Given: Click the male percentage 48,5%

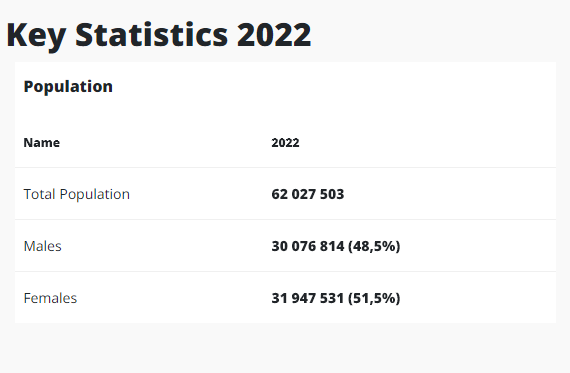Looking at the screenshot, I should 374,246.
